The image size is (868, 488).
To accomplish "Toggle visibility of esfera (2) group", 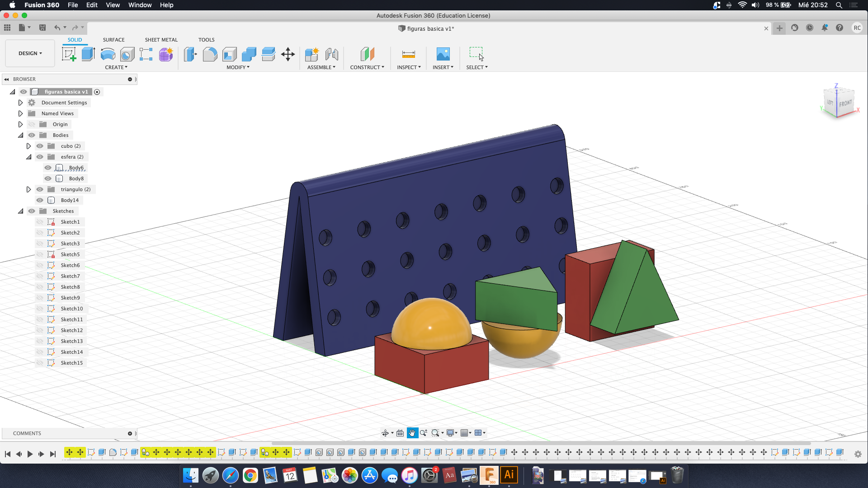I will (39, 156).
